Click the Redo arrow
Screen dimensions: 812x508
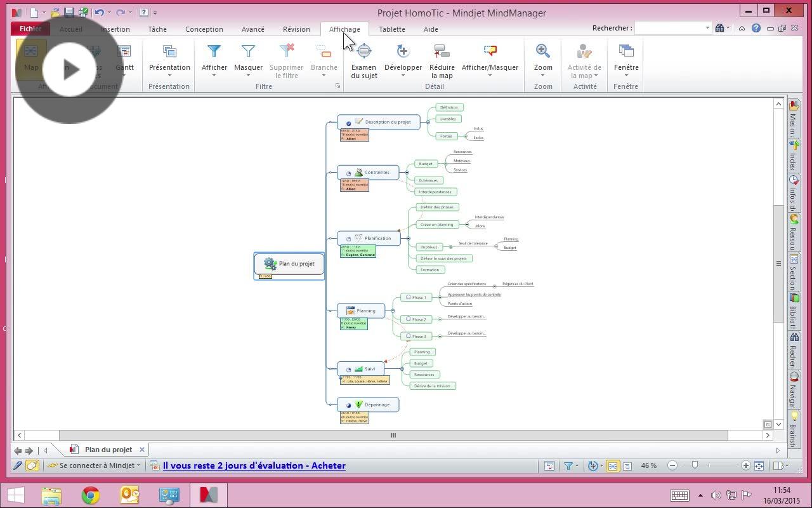pos(120,12)
